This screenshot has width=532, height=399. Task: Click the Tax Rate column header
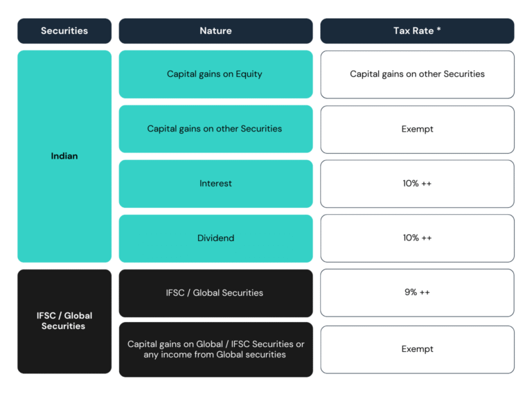[x=417, y=30]
